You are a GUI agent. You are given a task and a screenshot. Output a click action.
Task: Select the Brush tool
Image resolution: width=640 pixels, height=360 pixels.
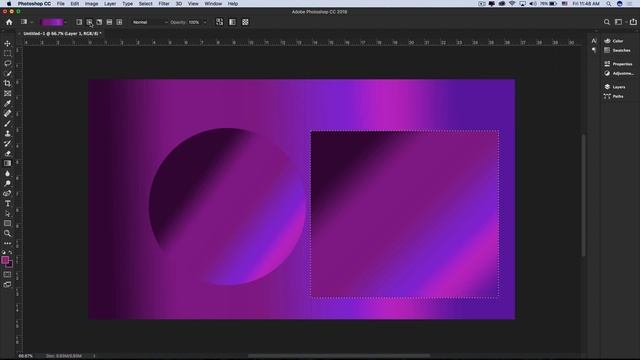[x=7, y=123]
